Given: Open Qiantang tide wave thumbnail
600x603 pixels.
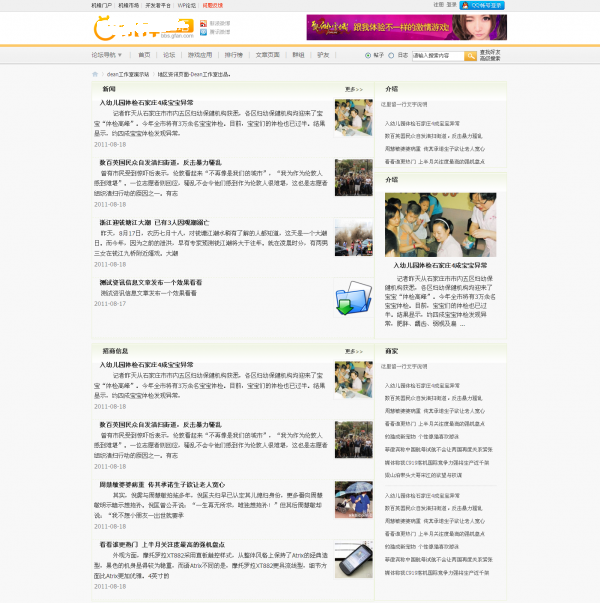Looking at the screenshot, I should [x=353, y=238].
